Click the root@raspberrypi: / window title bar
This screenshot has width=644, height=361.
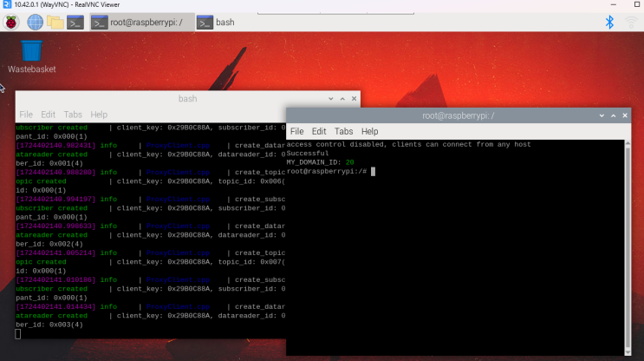pyautogui.click(x=458, y=115)
